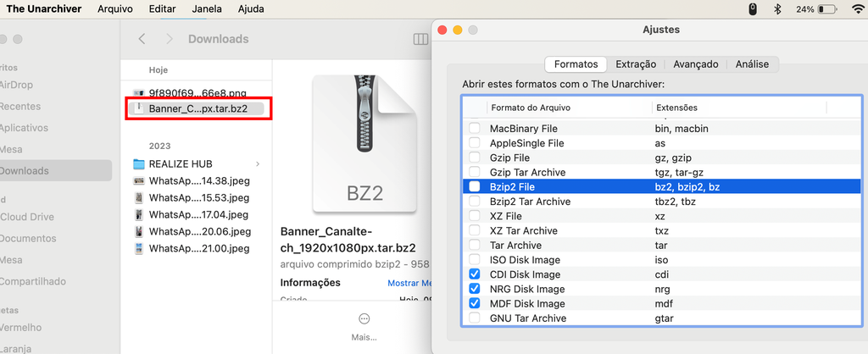Viewport: 868px width, 354px height.
Task: Go back in Finder window
Action: tap(142, 39)
